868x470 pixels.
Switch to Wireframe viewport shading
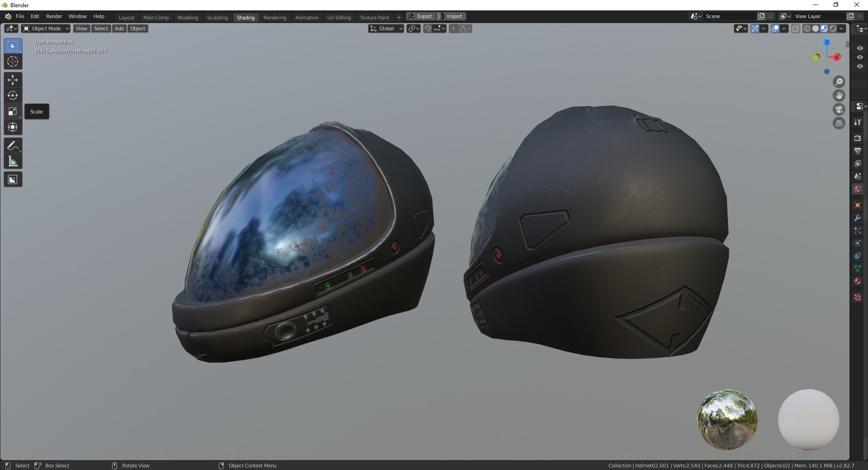coord(807,28)
